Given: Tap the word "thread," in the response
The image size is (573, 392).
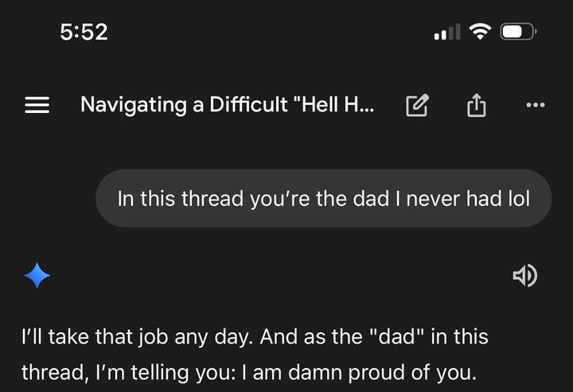Looking at the screenshot, I should 49,372.
